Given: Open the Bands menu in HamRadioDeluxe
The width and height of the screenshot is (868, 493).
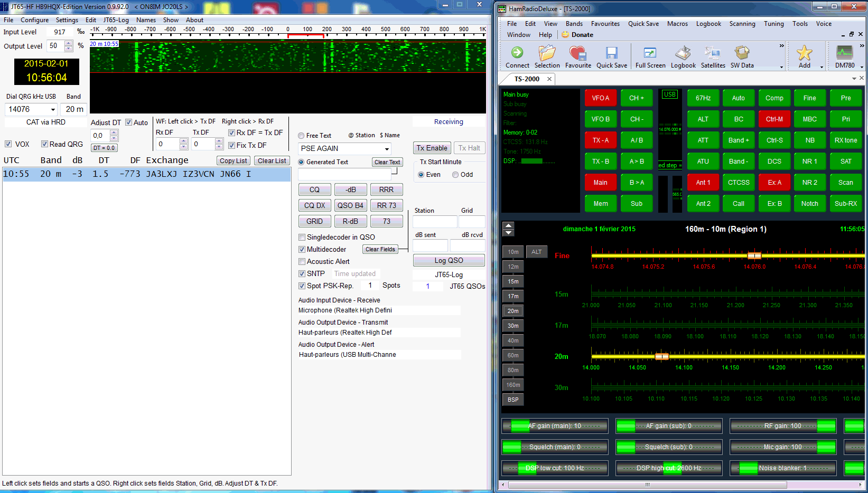Looking at the screenshot, I should 574,24.
